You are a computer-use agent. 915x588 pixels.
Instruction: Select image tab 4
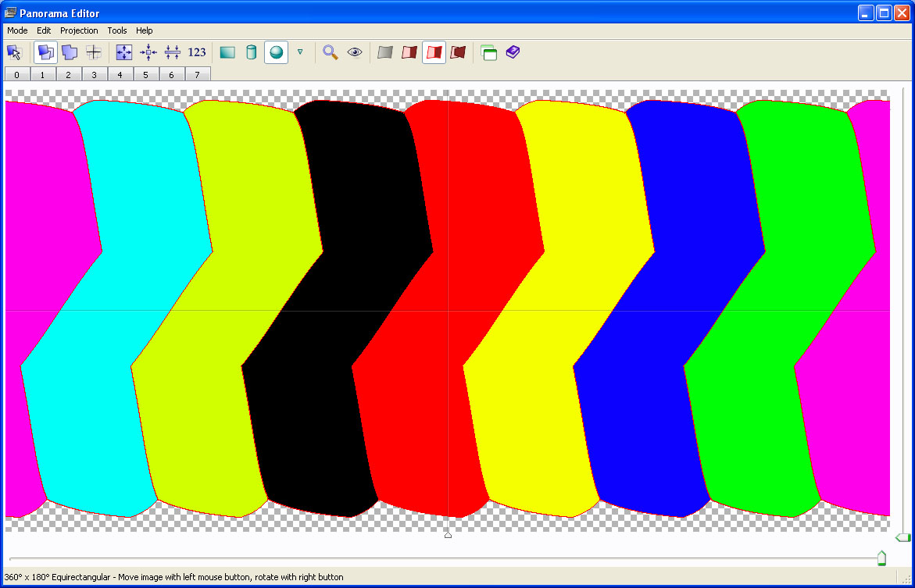[x=120, y=75]
